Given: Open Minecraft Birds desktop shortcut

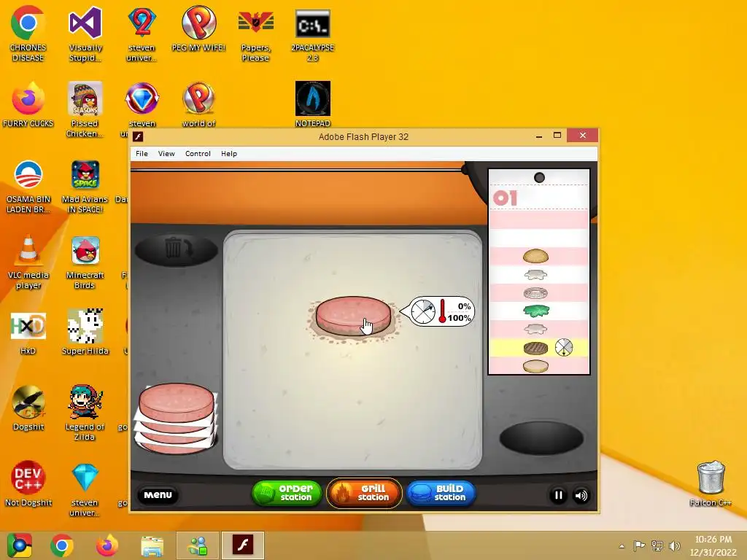Looking at the screenshot, I should [x=85, y=261].
